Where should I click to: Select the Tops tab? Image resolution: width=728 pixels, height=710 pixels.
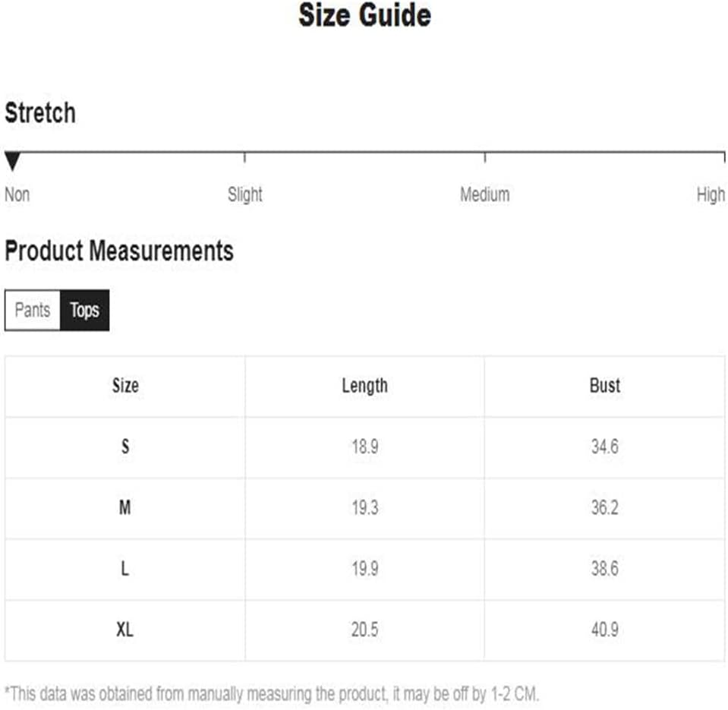coord(85,310)
